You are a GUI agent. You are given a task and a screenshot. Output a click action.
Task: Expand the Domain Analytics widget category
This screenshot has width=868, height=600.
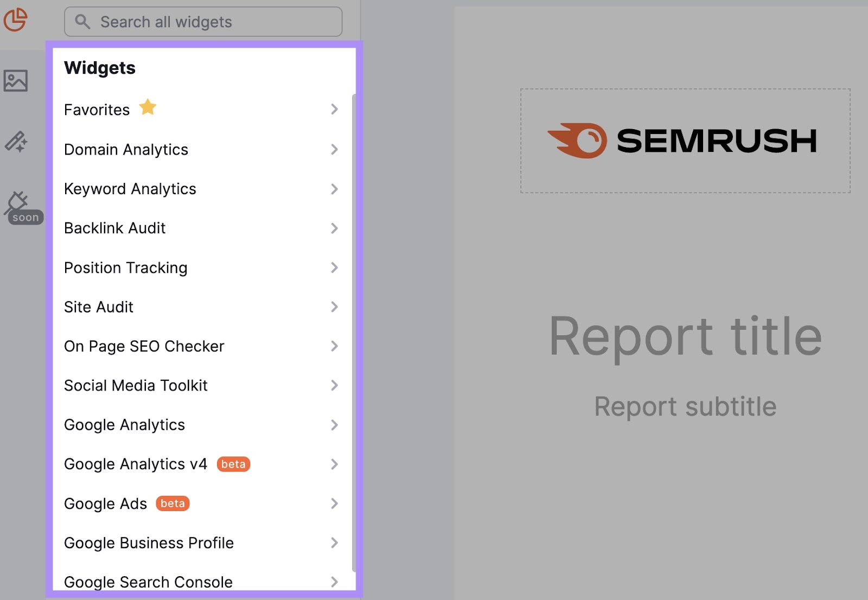tap(335, 150)
